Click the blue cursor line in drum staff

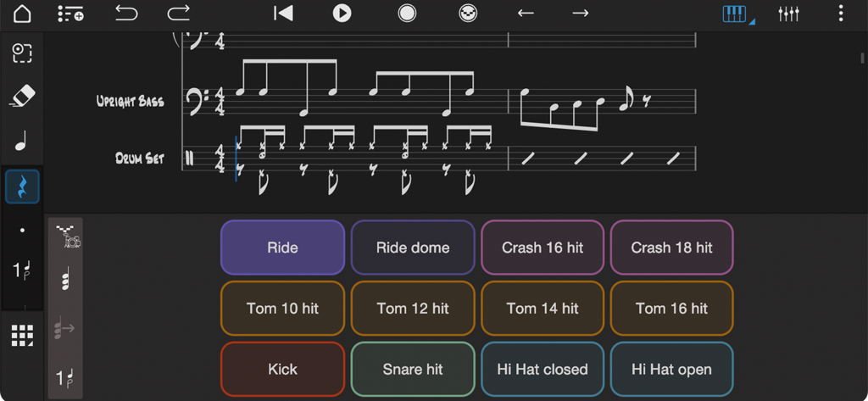[x=236, y=159]
